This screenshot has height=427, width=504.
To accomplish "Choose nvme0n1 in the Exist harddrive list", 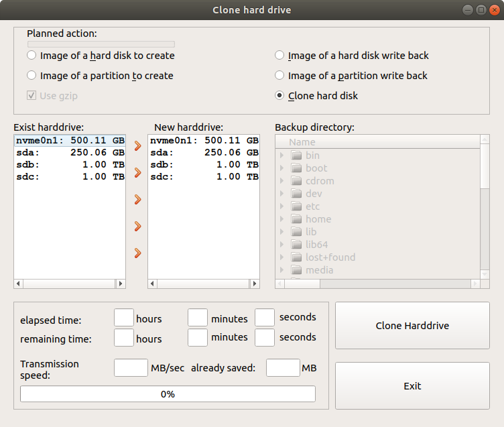I will [x=70, y=141].
